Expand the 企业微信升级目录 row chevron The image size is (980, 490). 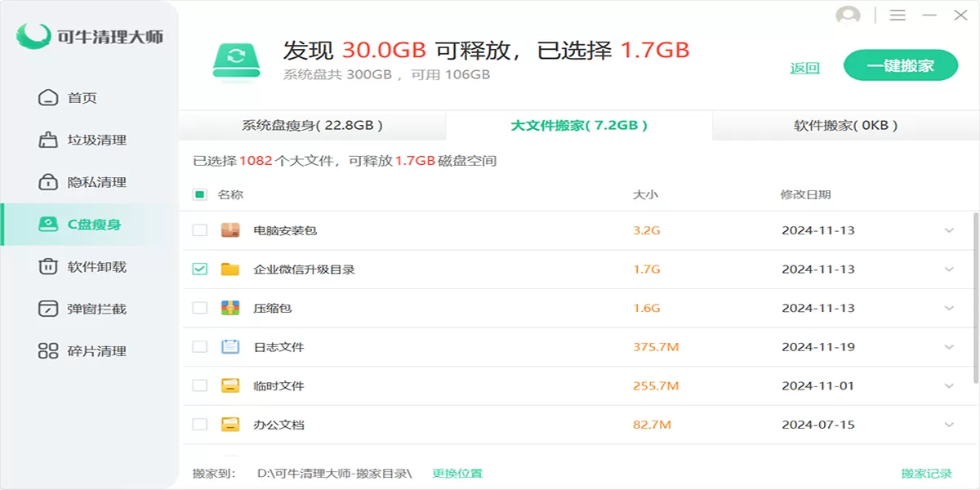(949, 269)
